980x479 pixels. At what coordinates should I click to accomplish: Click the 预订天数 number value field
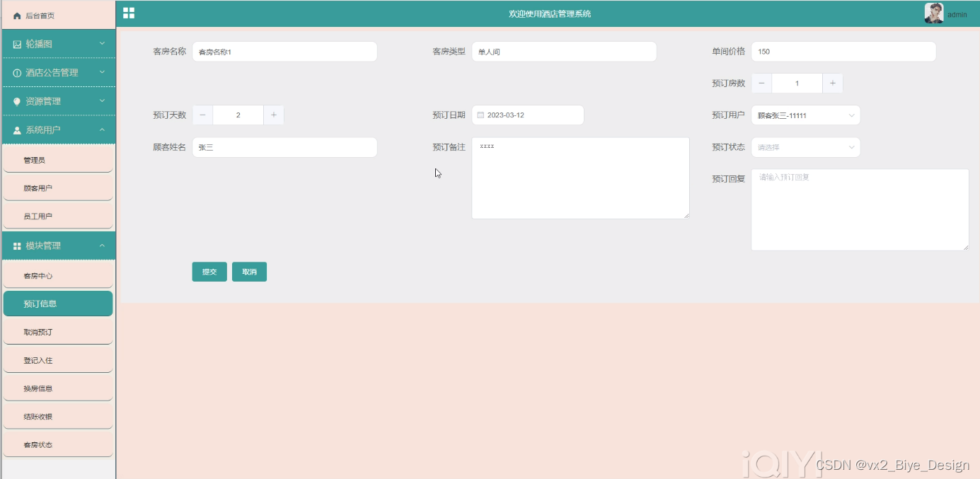click(238, 115)
